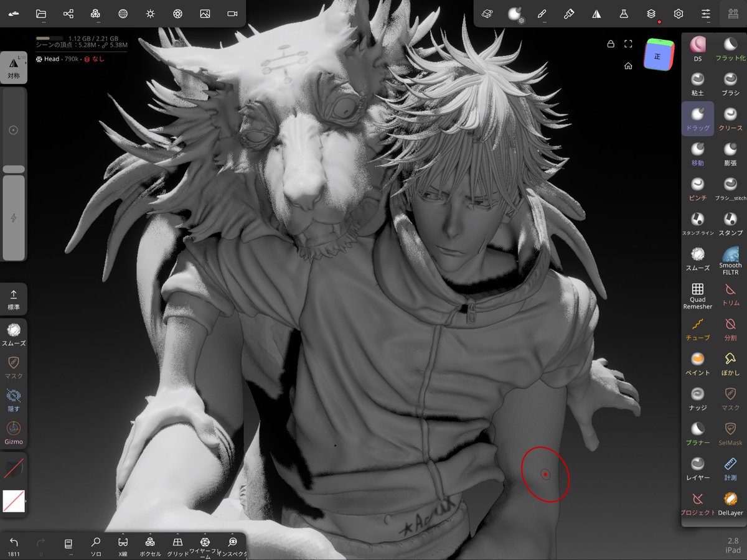Select the Quad Remesher tool
This screenshot has width=747, height=560.
[698, 294]
